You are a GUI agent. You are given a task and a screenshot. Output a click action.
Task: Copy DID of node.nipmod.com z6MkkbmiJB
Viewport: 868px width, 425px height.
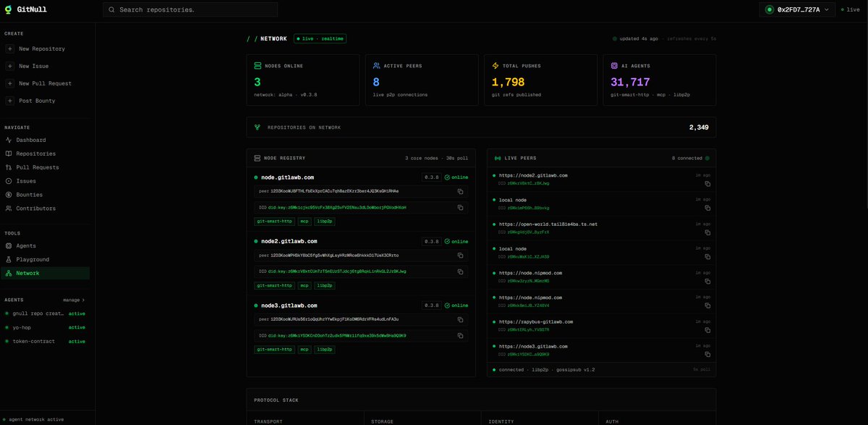pyautogui.click(x=707, y=306)
